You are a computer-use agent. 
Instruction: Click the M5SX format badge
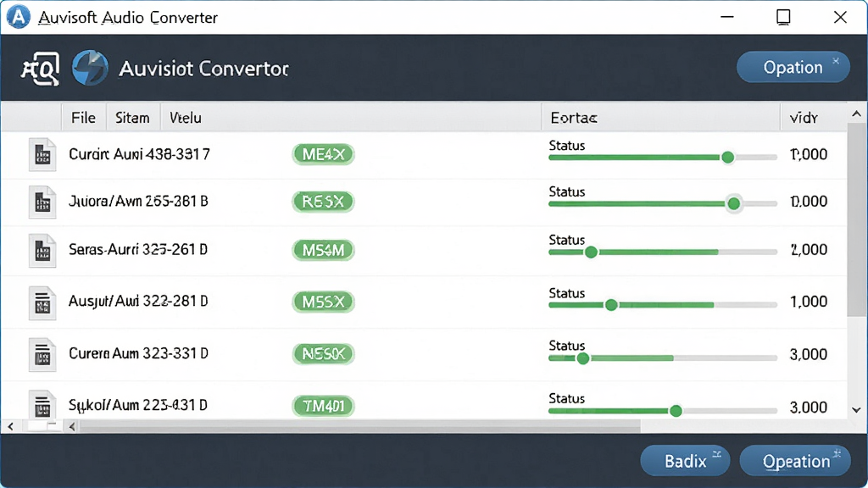[x=323, y=302]
